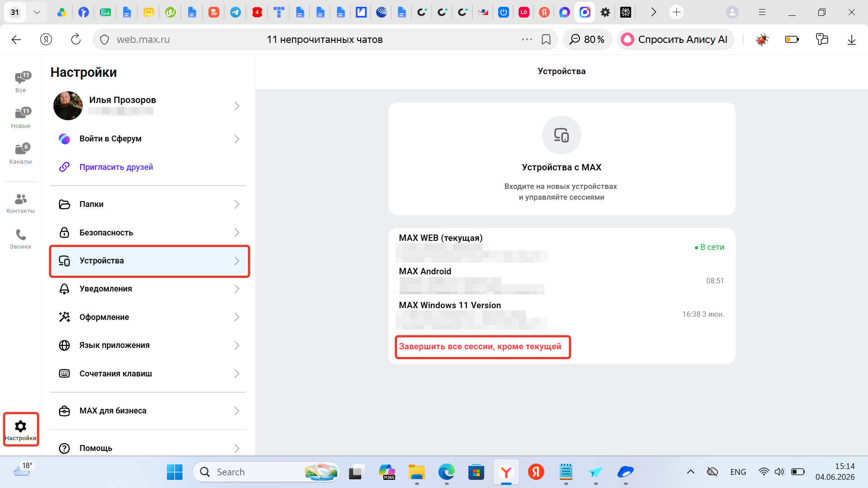Open the browser hamburger menu
Screen dimensions: 868x488
pyautogui.click(x=762, y=12)
